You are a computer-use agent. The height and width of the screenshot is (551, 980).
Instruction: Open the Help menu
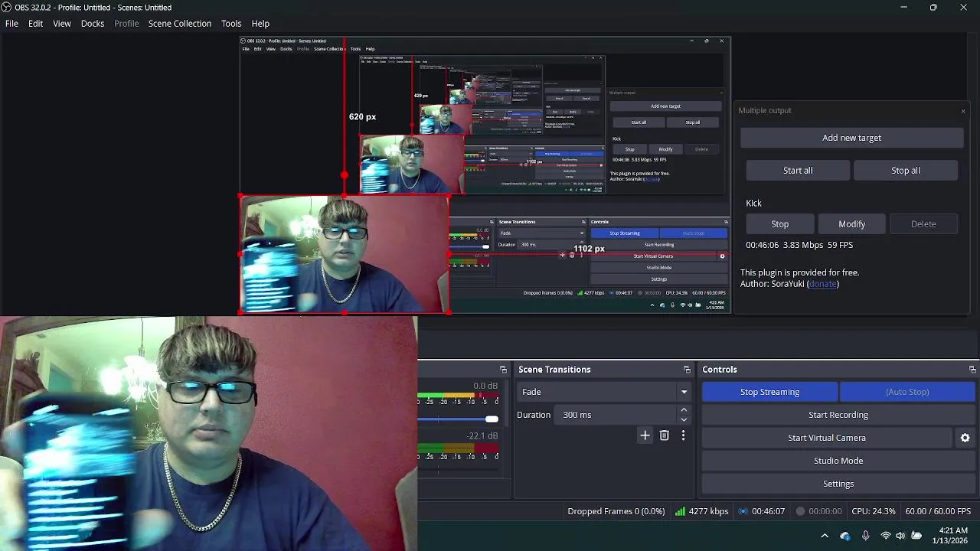tap(260, 24)
